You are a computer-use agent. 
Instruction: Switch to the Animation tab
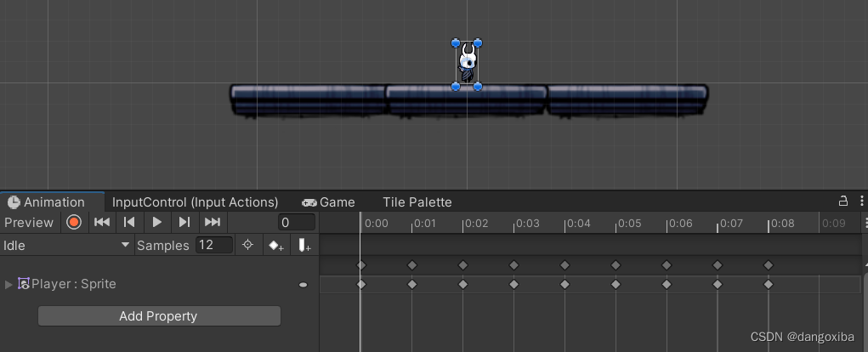tap(54, 202)
